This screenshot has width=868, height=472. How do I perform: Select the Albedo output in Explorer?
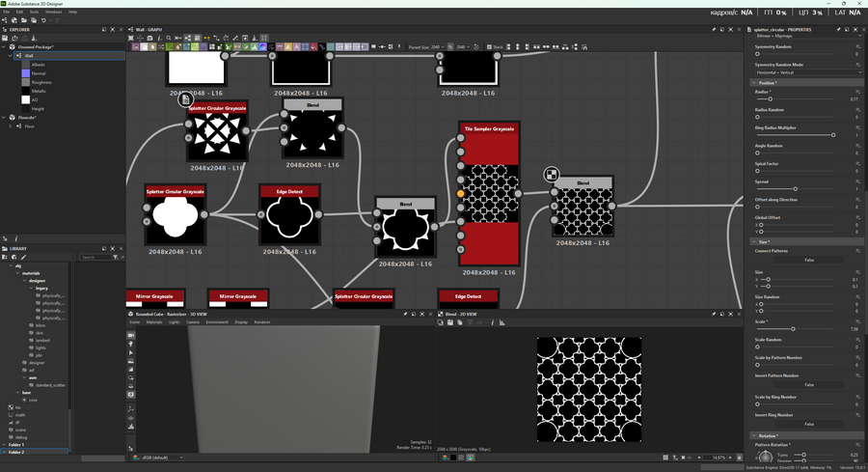point(38,65)
